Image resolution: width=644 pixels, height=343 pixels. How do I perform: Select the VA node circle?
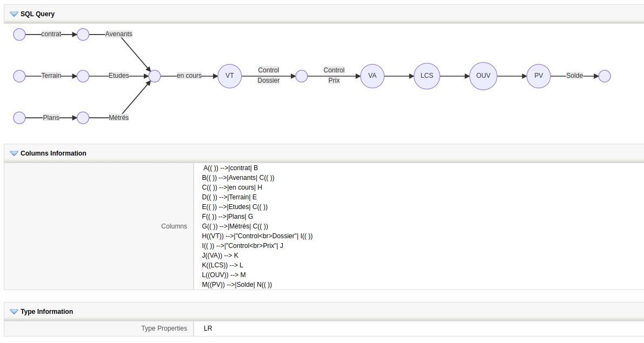pos(372,76)
